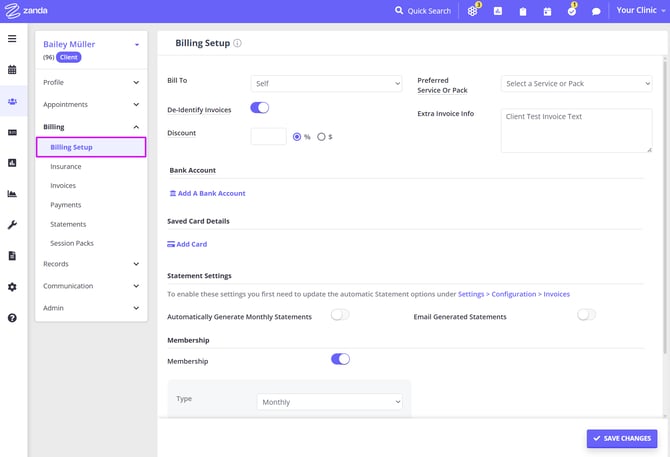Click the Add A Bank Account link
The height and width of the screenshot is (457, 670).
click(x=208, y=193)
